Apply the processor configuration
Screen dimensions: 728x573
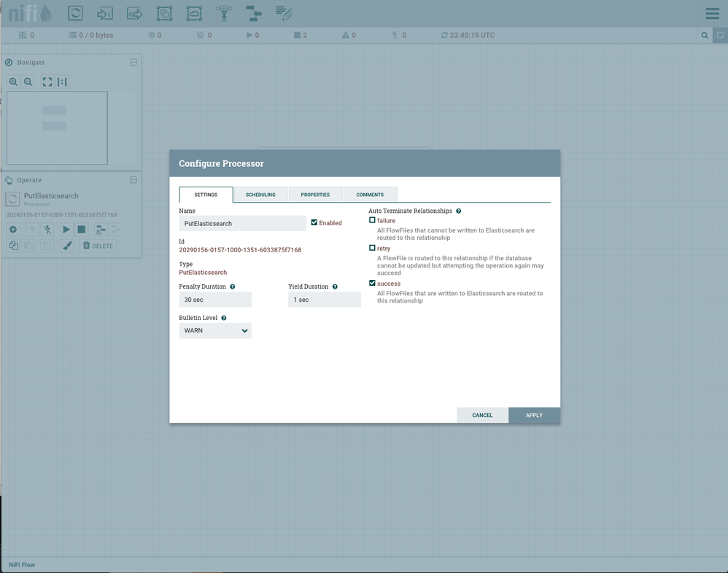(535, 416)
